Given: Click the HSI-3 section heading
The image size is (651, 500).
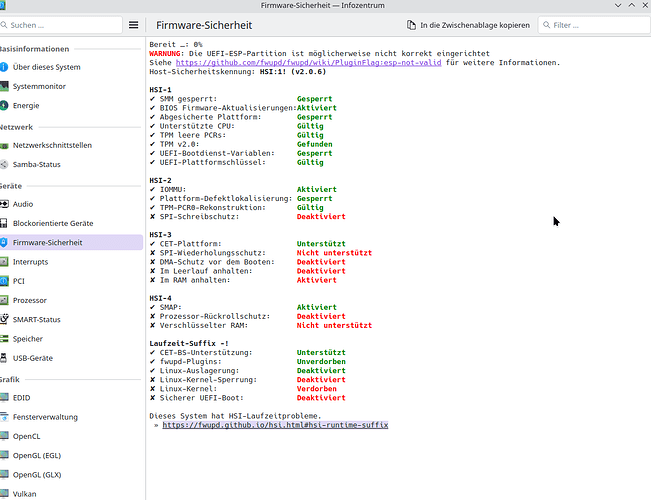Looking at the screenshot, I should pyautogui.click(x=160, y=235).
